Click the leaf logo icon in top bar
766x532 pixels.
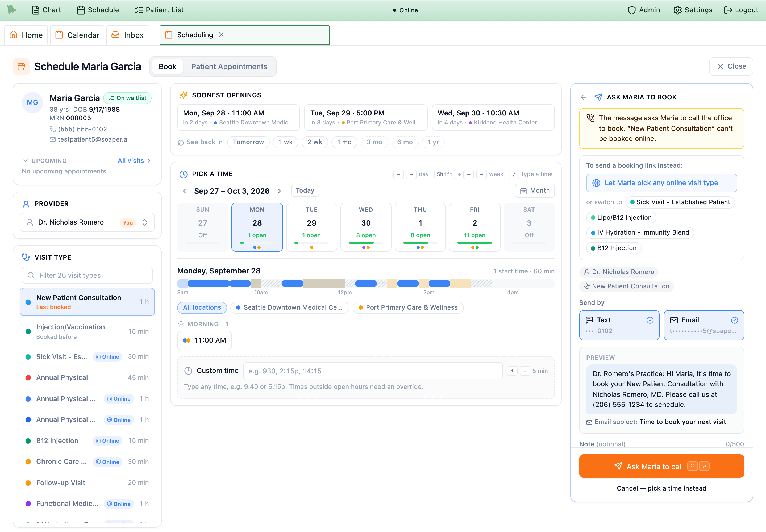12,9
